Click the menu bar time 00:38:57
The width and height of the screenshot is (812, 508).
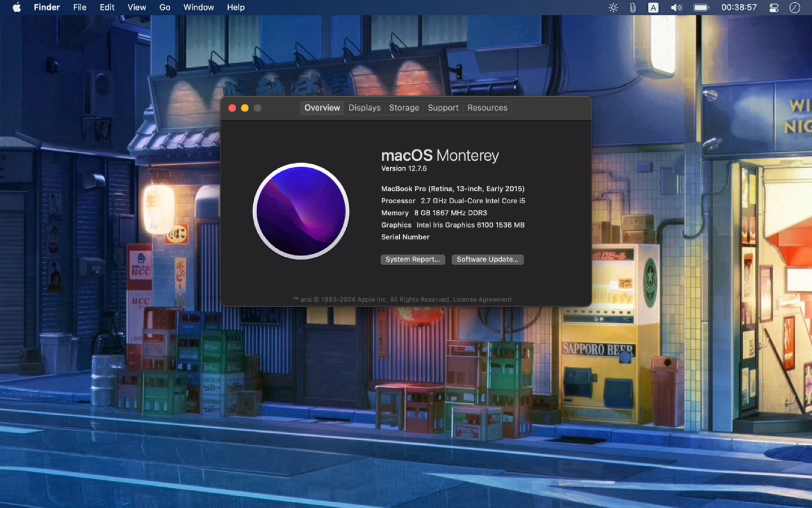coord(739,7)
